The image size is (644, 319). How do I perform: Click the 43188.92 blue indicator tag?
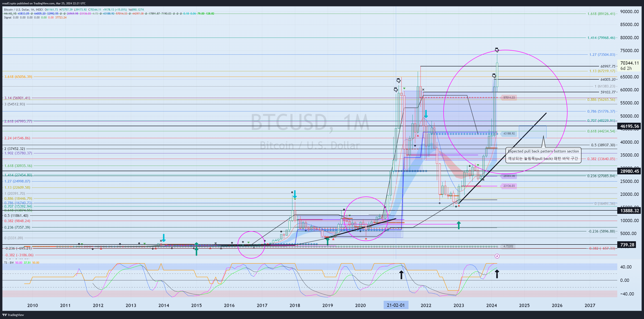tap(509, 134)
